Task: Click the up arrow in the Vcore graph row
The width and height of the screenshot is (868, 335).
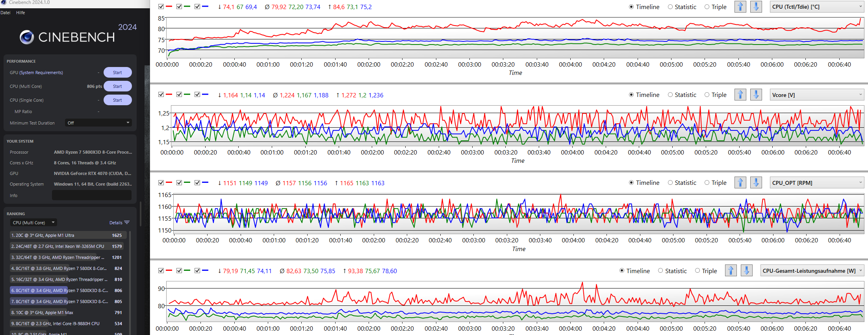Action: click(740, 95)
